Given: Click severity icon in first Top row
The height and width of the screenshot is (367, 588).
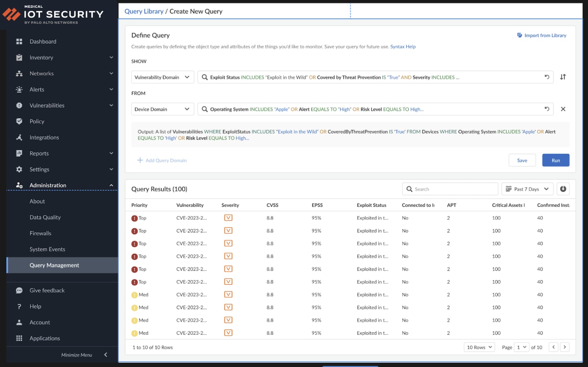Looking at the screenshot, I should pos(228,218).
